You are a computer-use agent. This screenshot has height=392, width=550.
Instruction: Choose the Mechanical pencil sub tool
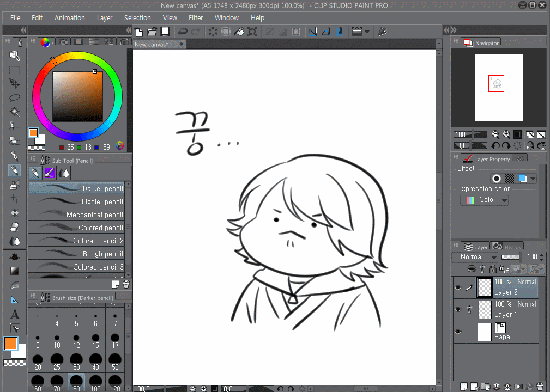coord(76,215)
